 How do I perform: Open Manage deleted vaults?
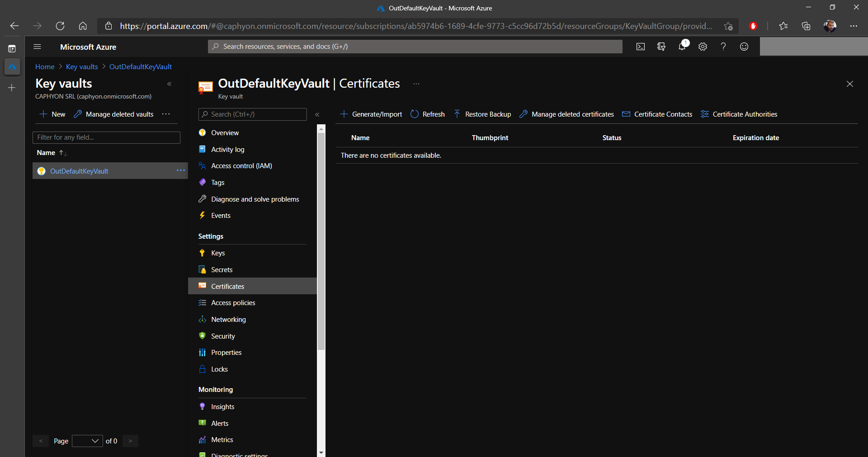tap(114, 114)
